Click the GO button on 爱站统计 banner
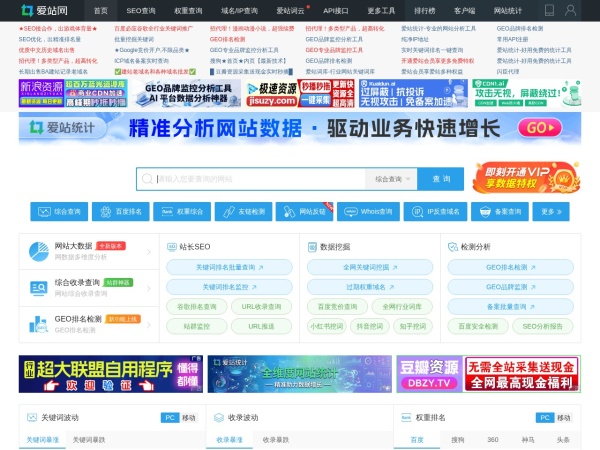The image size is (600, 450). (x=540, y=127)
